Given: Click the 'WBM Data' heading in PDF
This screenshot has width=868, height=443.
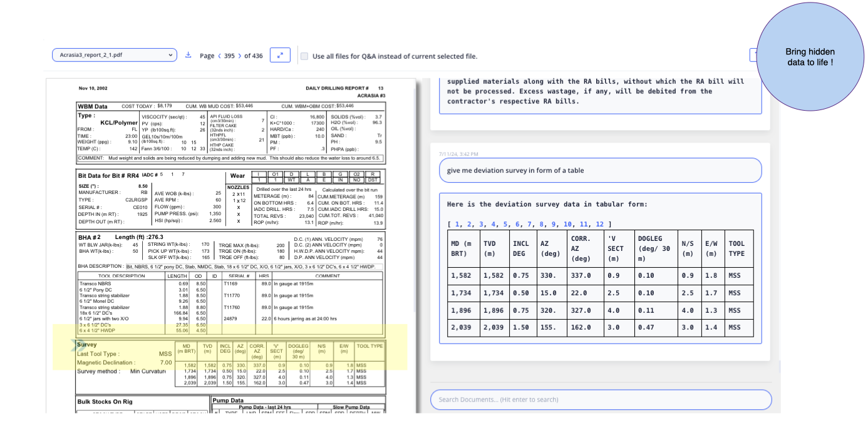Looking at the screenshot, I should coord(93,106).
